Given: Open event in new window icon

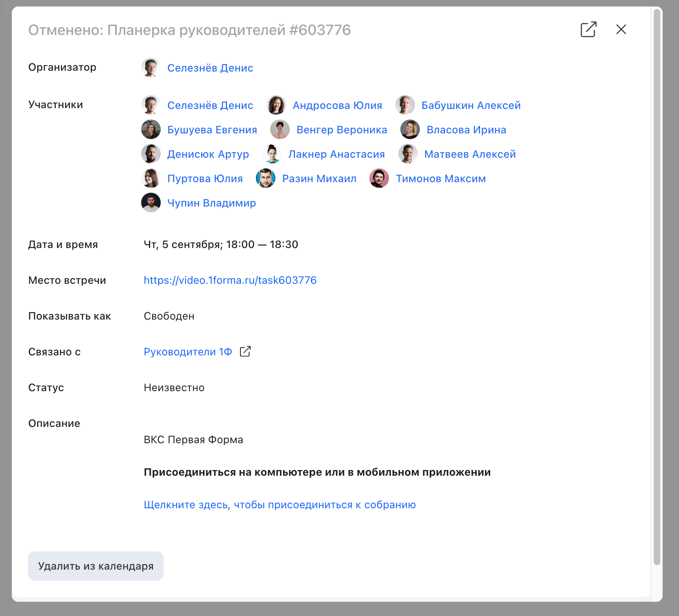Looking at the screenshot, I should tap(588, 29).
